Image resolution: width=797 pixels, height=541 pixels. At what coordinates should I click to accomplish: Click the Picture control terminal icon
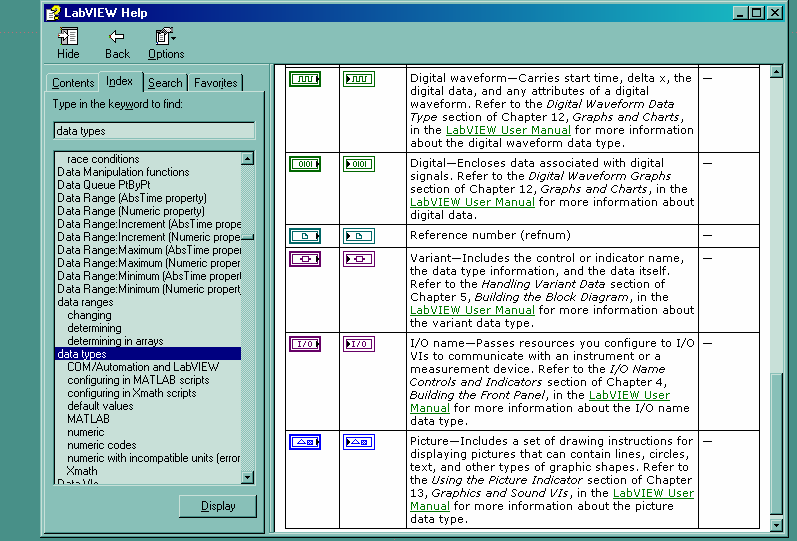click(305, 442)
